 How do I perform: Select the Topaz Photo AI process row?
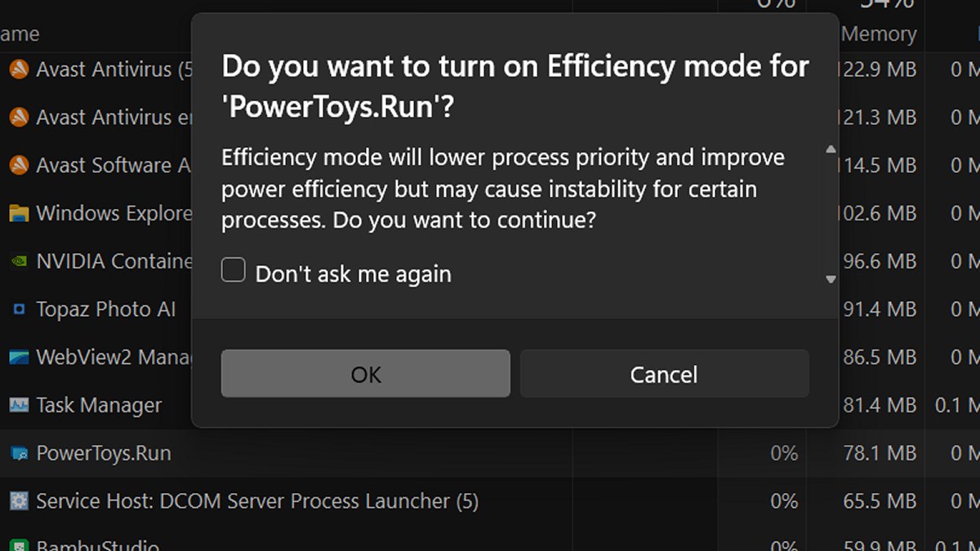click(x=106, y=310)
